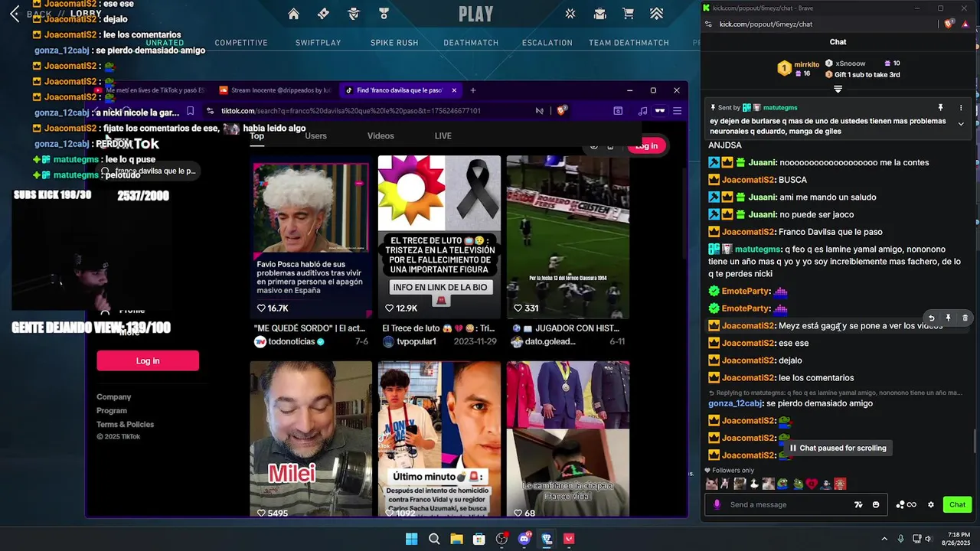Viewport: 980px width, 551px height.
Task: Click xSnooow on the gift leaderboard
Action: click(850, 64)
